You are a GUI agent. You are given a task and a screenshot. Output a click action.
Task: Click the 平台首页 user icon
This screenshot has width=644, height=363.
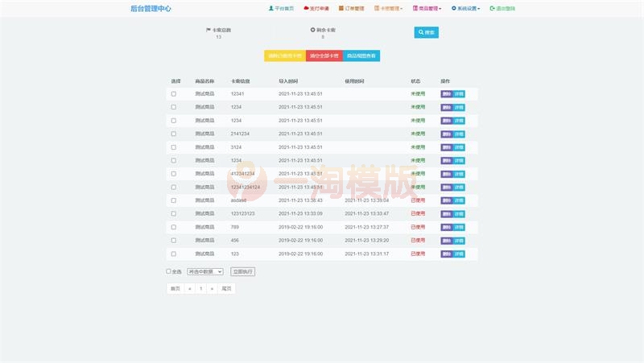pyautogui.click(x=271, y=8)
